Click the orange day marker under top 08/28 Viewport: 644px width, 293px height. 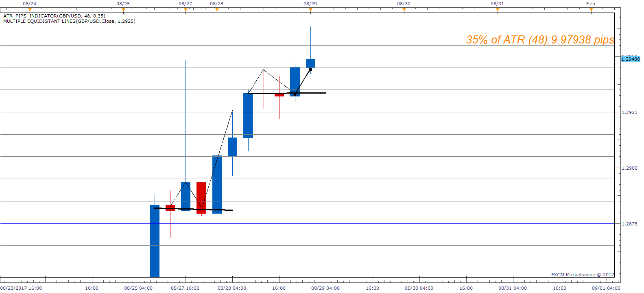click(217, 10)
